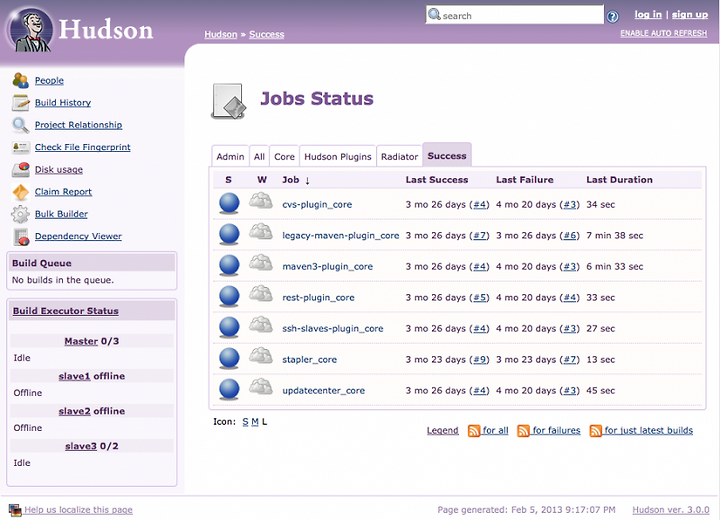Screen dimensions: 720x520
Task: Click the search input field
Action: tap(514, 15)
